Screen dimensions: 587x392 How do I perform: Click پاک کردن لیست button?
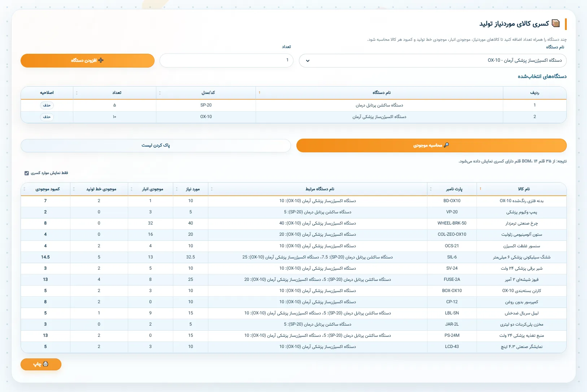[x=156, y=145]
